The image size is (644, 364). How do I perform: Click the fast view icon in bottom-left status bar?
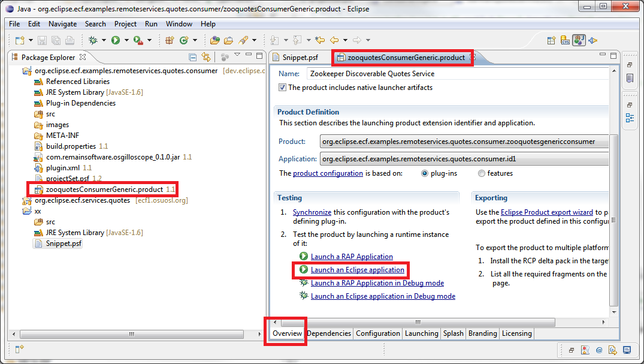pyautogui.click(x=19, y=349)
